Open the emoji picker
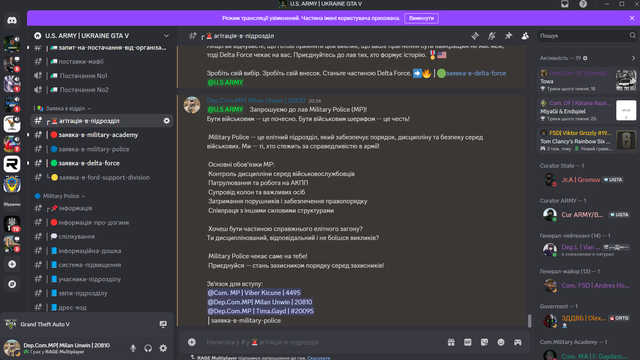Image resolution: width=640 pixels, height=360 pixels. coord(501,342)
